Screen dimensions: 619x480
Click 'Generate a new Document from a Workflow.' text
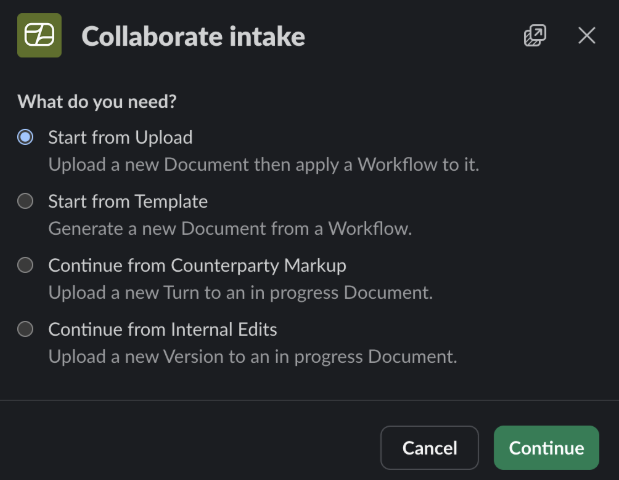click(x=230, y=229)
